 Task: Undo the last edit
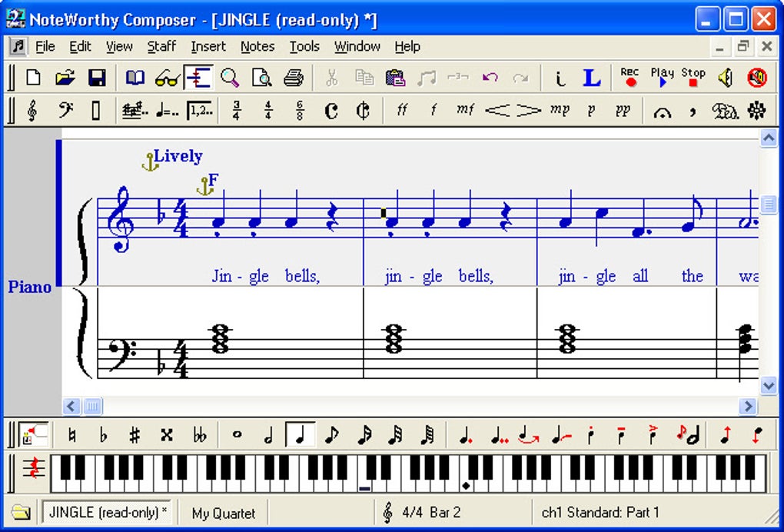click(x=490, y=78)
